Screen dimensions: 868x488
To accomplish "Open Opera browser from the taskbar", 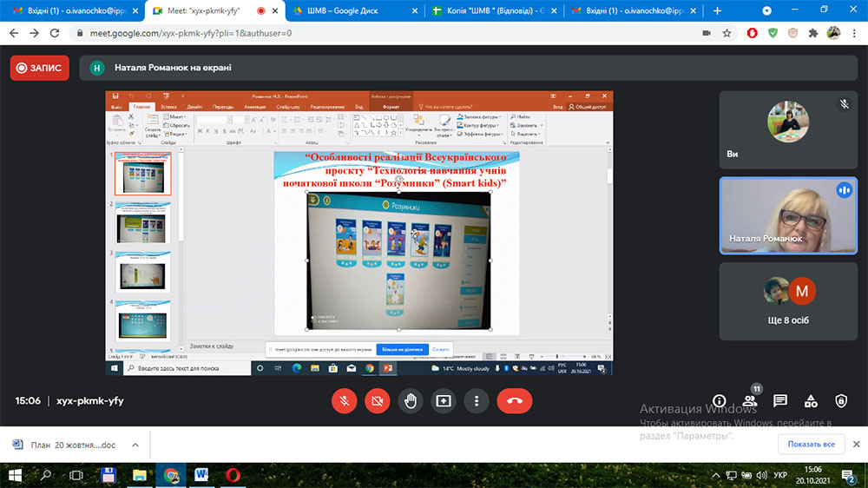I will coord(233,475).
